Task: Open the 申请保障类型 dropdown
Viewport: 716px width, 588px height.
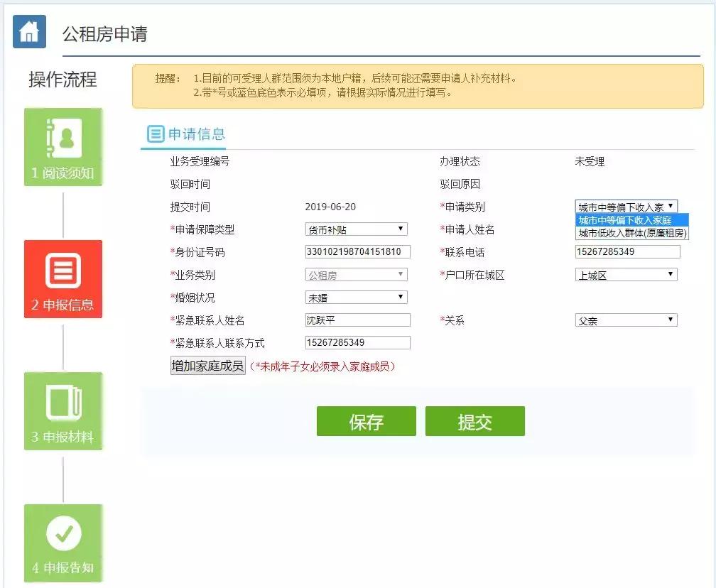Action: point(401,229)
